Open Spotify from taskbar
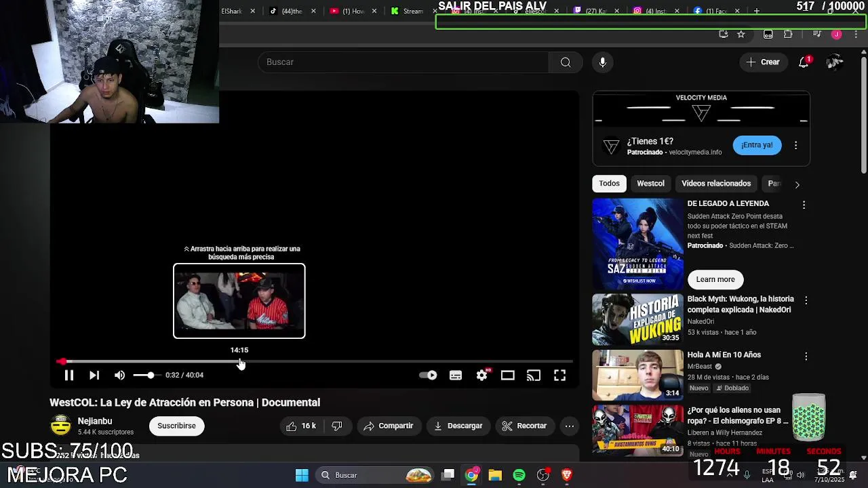 pos(519,475)
